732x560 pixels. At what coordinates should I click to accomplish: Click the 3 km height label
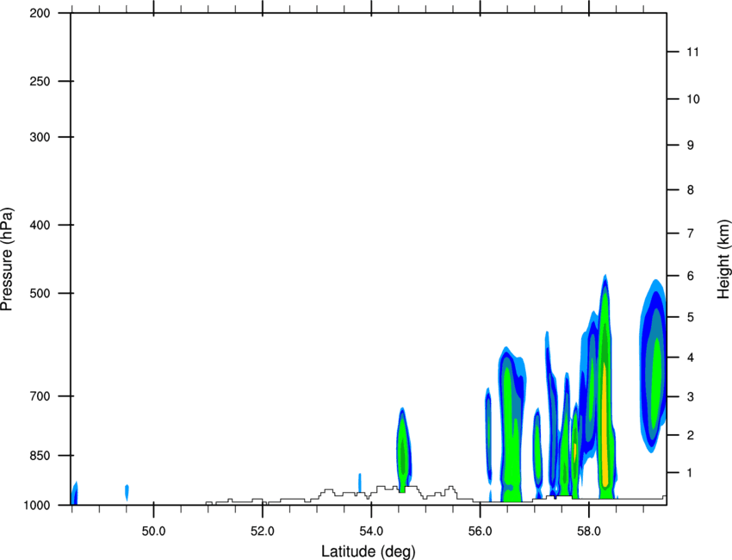pos(691,397)
